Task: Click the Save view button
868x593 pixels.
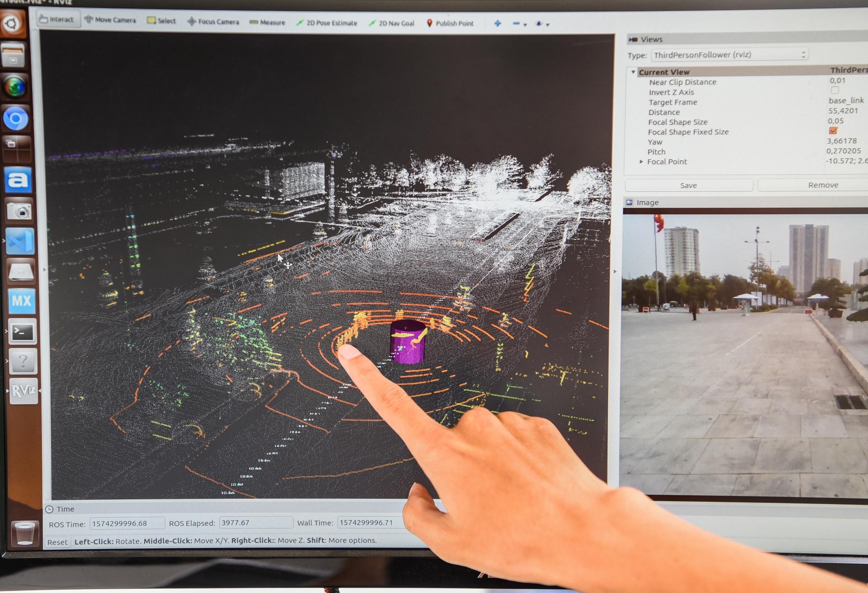Action: tap(688, 185)
